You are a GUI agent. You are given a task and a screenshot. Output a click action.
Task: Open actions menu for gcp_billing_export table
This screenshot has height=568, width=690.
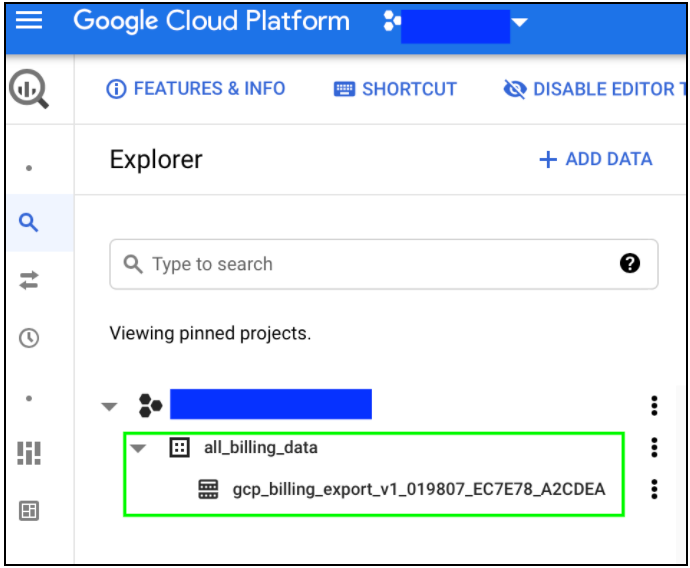(654, 489)
